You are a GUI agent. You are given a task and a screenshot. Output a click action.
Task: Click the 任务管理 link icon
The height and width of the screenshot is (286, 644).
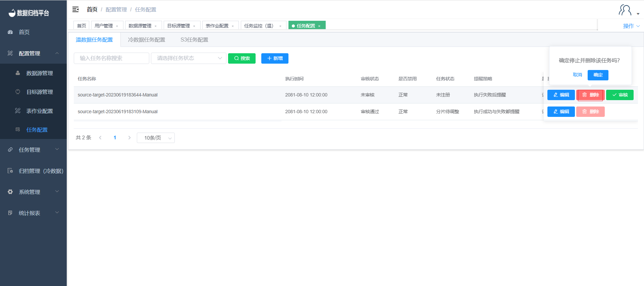pyautogui.click(x=10, y=150)
